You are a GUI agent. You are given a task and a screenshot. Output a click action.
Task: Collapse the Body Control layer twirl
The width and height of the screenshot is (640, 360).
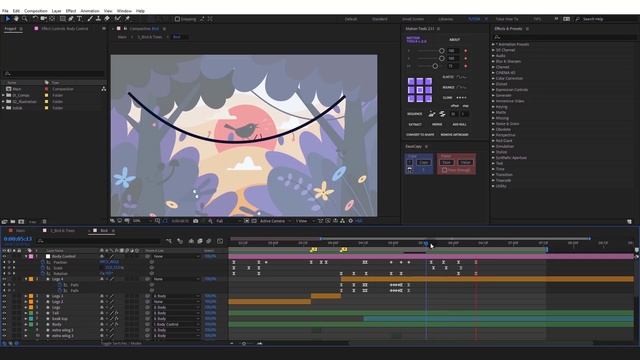pyautogui.click(x=26, y=256)
